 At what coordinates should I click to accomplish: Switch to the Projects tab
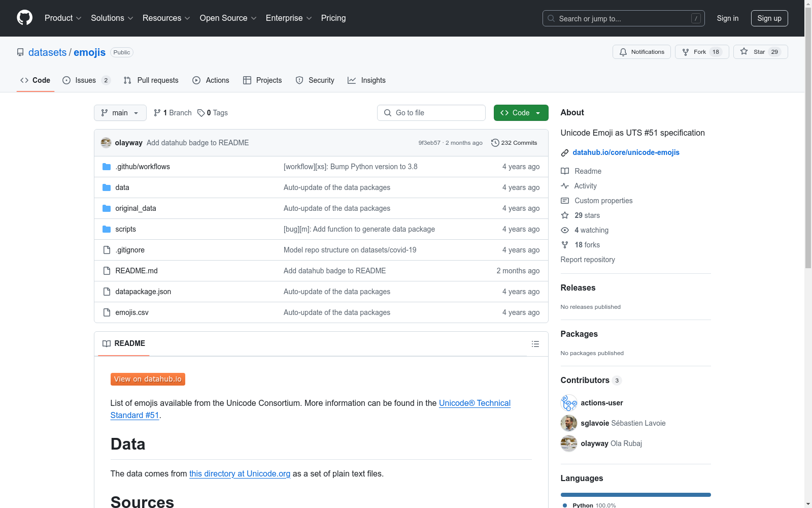(262, 80)
